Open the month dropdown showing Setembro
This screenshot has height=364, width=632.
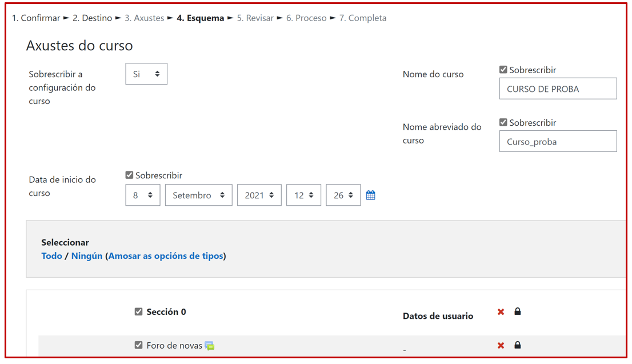[x=198, y=195]
